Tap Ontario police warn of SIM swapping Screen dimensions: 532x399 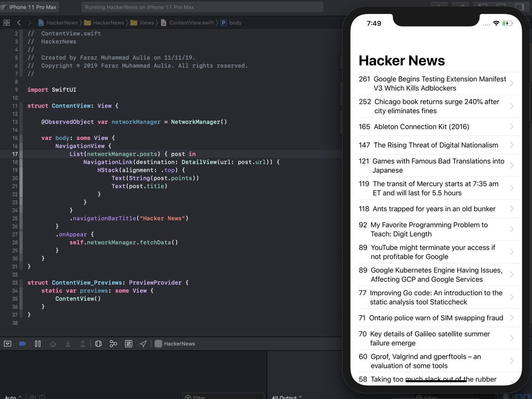coord(436,317)
